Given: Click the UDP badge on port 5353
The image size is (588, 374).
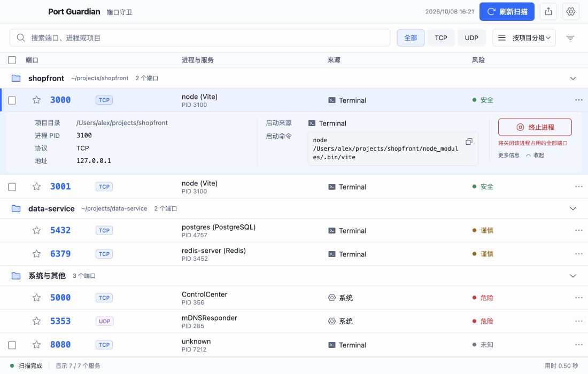Looking at the screenshot, I should 104,321.
